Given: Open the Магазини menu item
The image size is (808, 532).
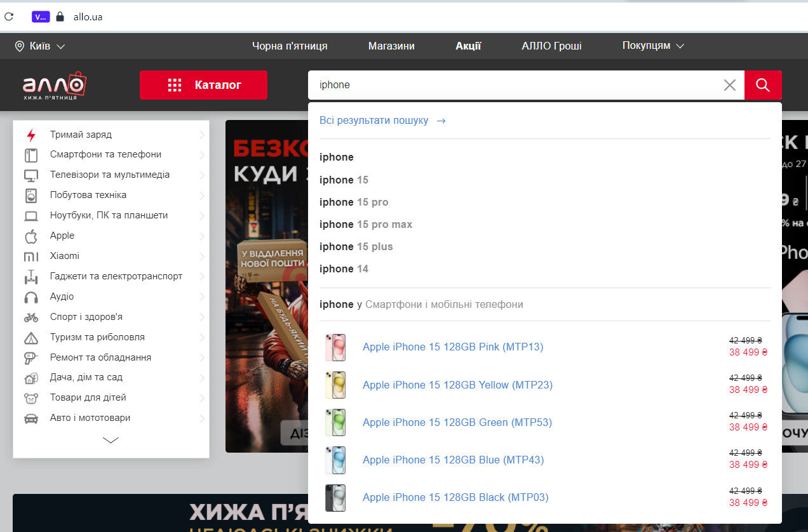Looking at the screenshot, I should [x=391, y=46].
